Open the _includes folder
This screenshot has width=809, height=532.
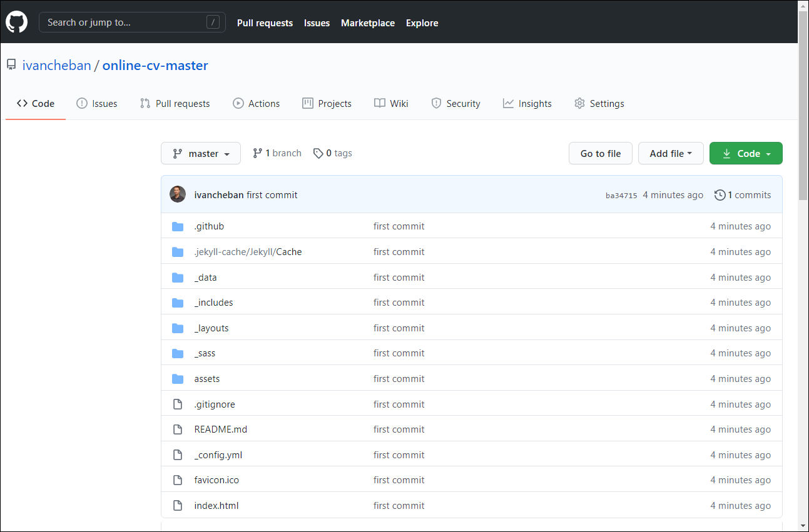(x=214, y=303)
